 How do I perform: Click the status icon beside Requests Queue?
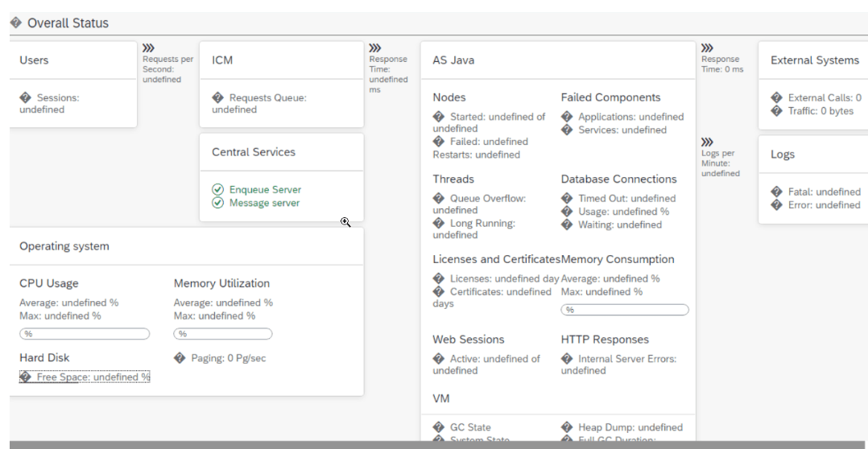pyautogui.click(x=218, y=98)
